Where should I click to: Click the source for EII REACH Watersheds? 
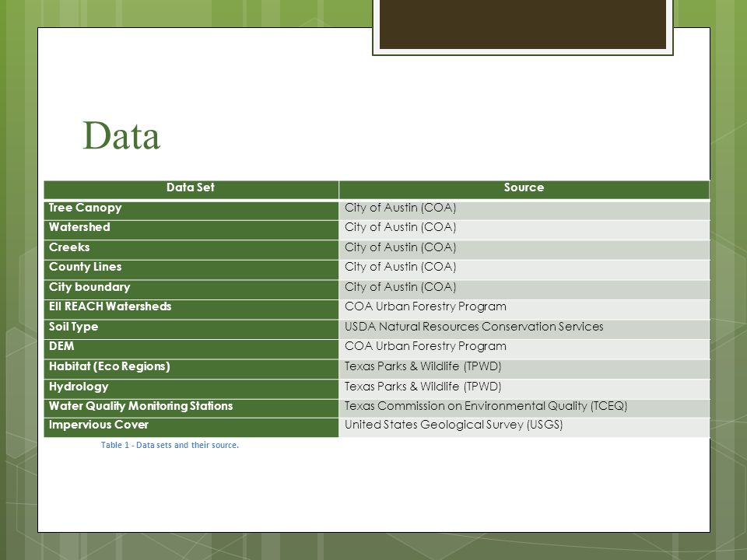524,310
